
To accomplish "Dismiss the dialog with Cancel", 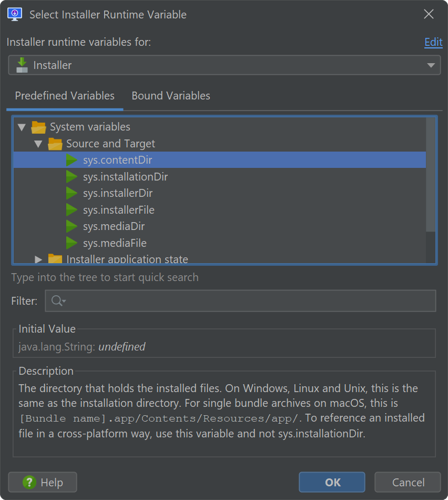I will 408,482.
